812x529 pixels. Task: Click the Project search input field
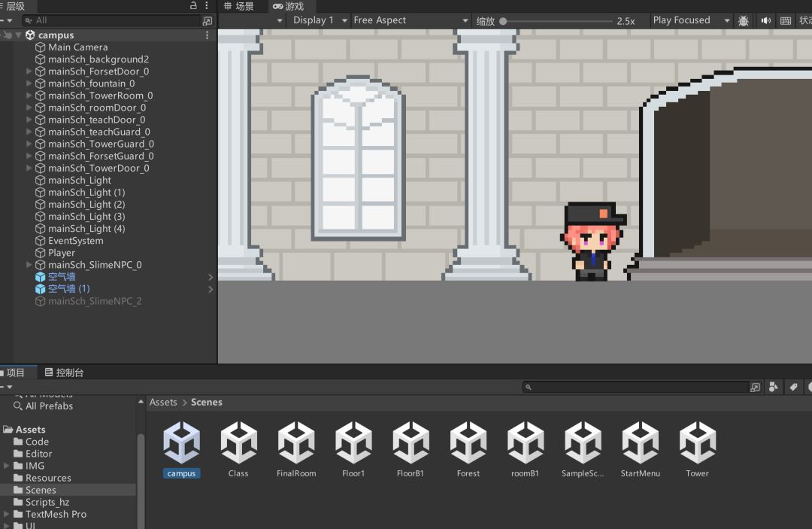636,387
